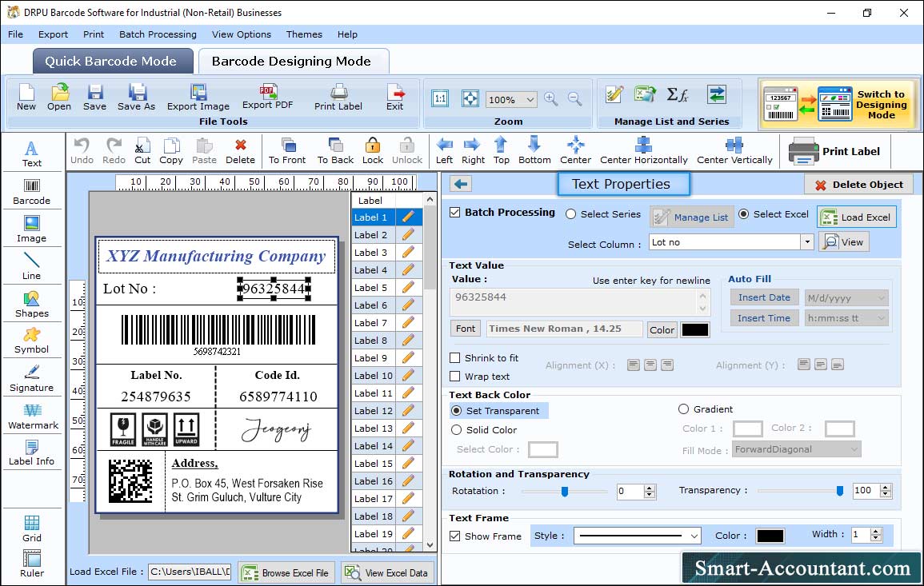This screenshot has height=586, width=924.
Task: Align object Left
Action: coord(444,151)
